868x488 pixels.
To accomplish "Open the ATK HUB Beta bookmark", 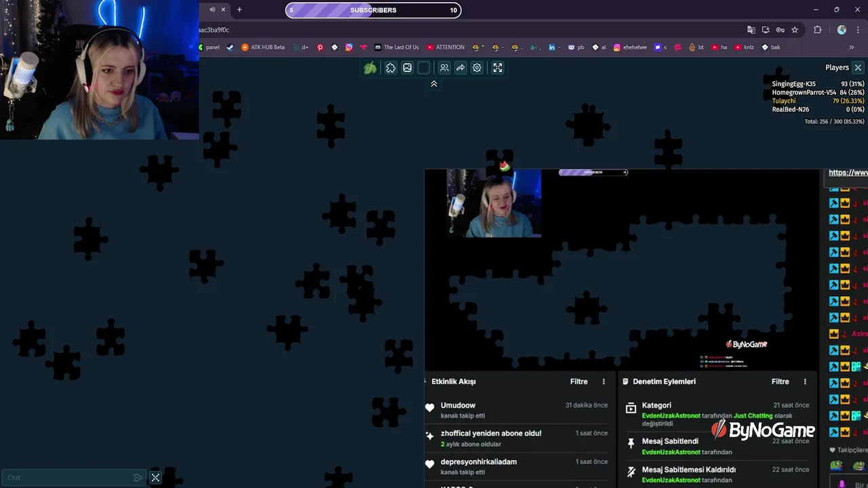I will pyautogui.click(x=263, y=47).
